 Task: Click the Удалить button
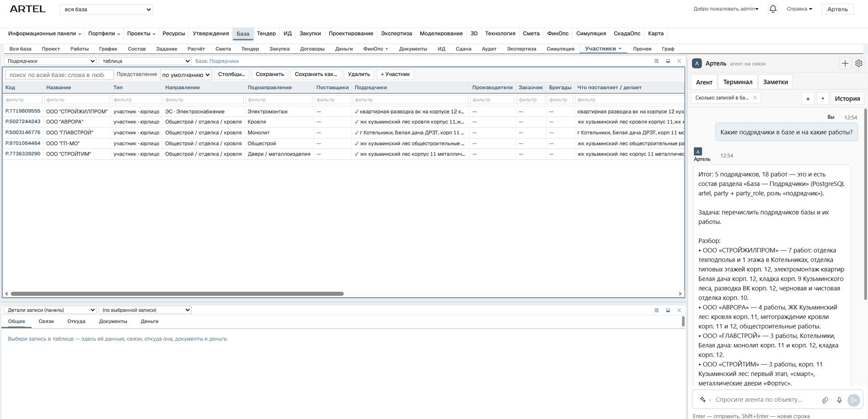click(x=359, y=74)
